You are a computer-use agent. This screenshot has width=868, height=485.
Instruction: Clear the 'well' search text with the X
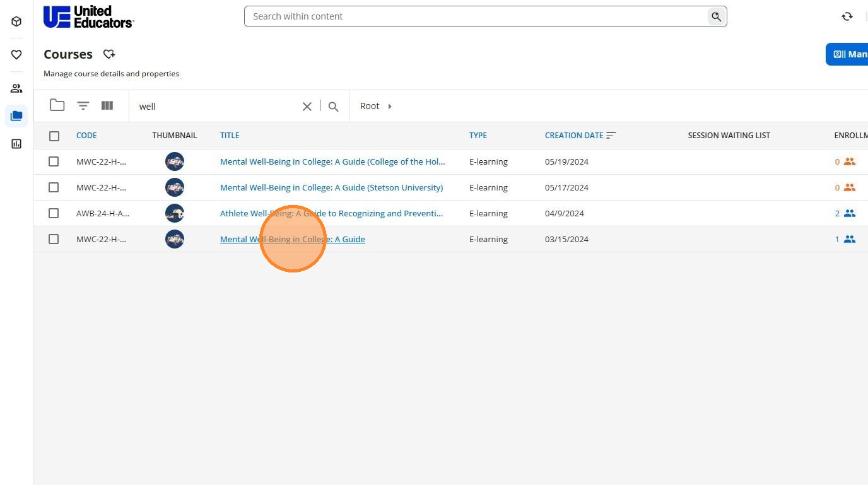307,107
